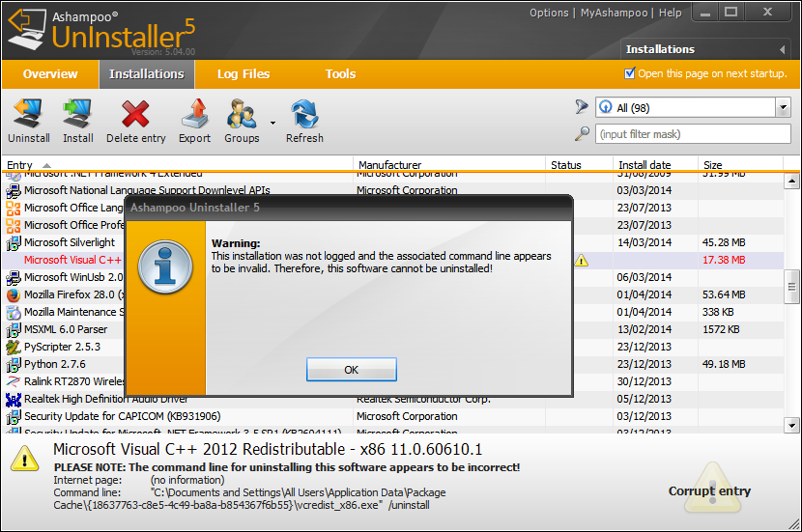Click the filter funnel icon beside All (98)
This screenshot has width=802, height=532.
(x=582, y=107)
